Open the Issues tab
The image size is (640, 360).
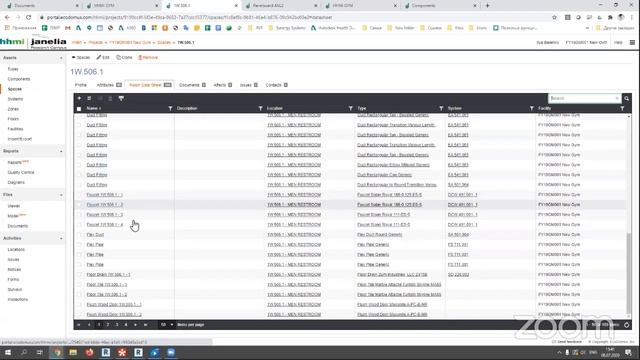click(x=249, y=85)
